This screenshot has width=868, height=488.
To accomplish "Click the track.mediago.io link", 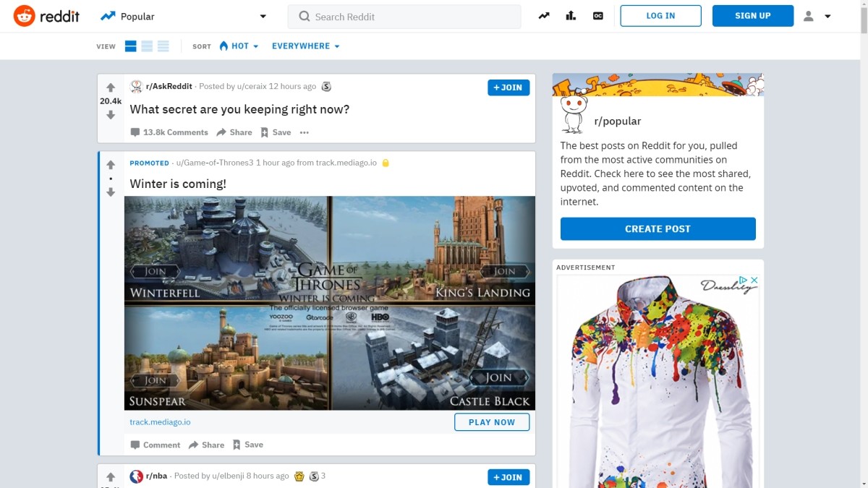I will [159, 421].
